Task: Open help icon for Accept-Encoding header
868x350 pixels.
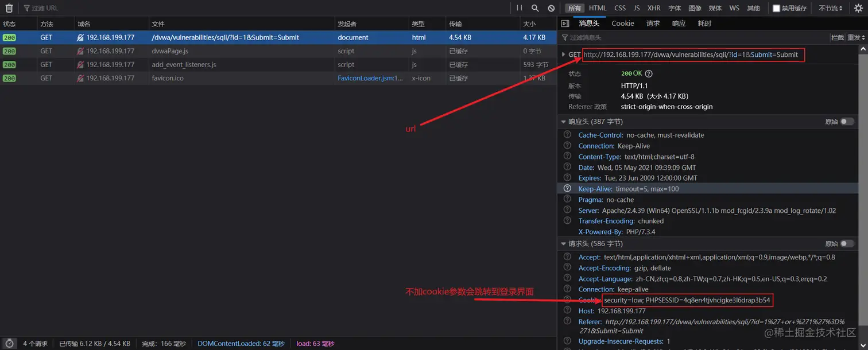Action: [x=567, y=268]
